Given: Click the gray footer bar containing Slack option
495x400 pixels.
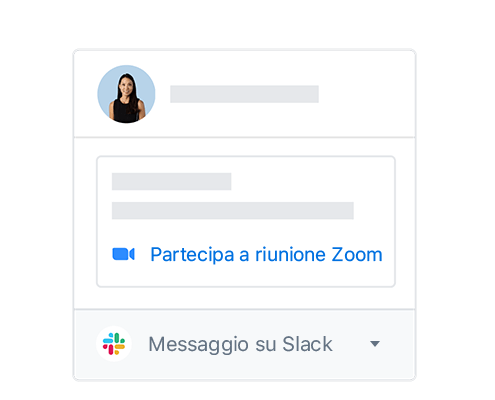Looking at the screenshot, I should [244, 345].
